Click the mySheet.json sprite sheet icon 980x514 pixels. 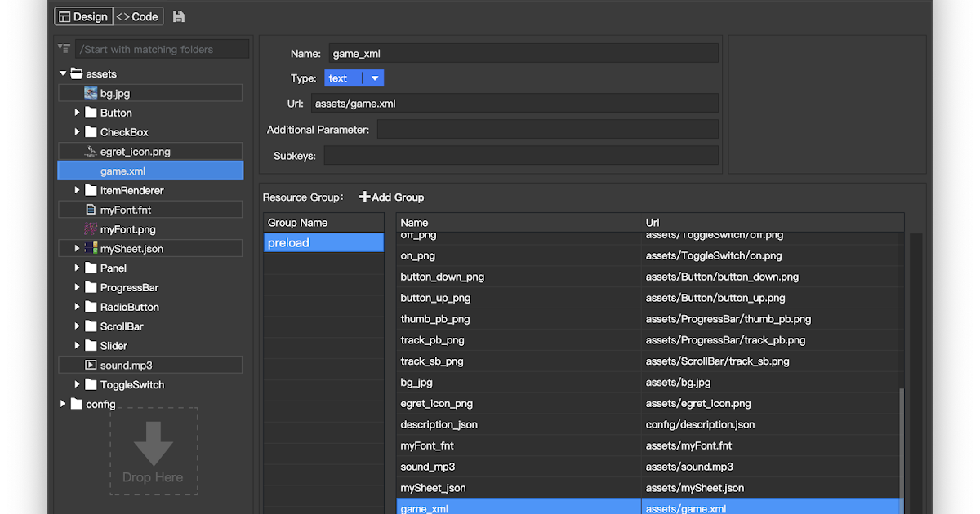click(x=91, y=248)
